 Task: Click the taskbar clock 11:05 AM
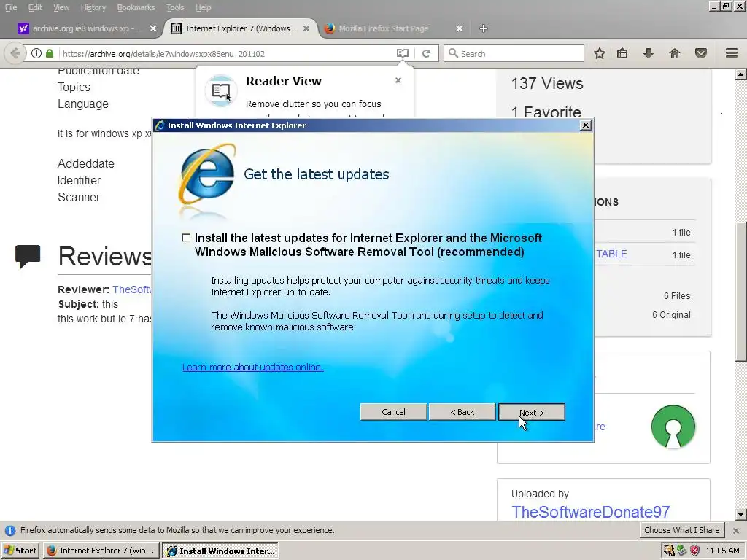[723, 551]
